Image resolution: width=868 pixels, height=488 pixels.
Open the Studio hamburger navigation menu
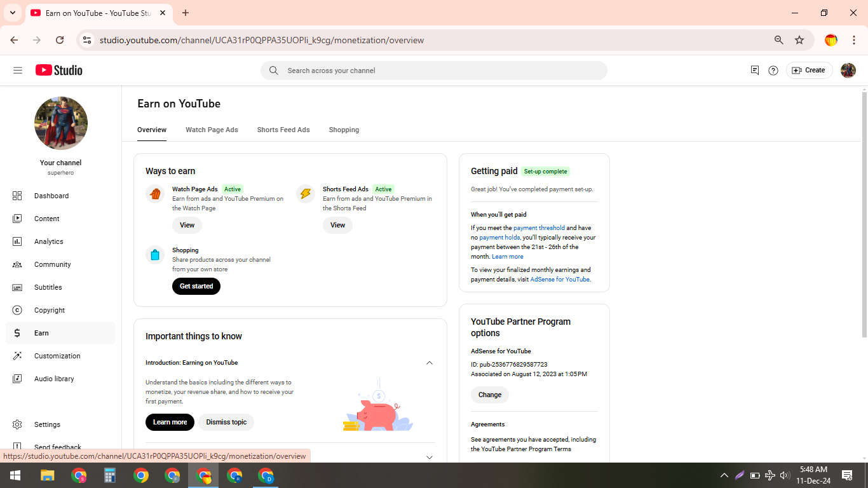tap(18, 71)
